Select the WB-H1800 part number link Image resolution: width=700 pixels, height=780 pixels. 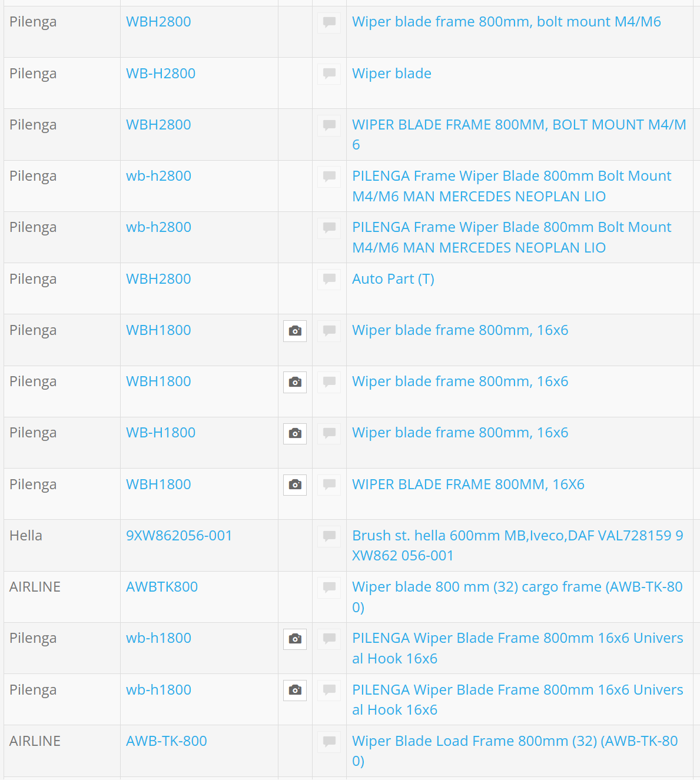coord(161,433)
